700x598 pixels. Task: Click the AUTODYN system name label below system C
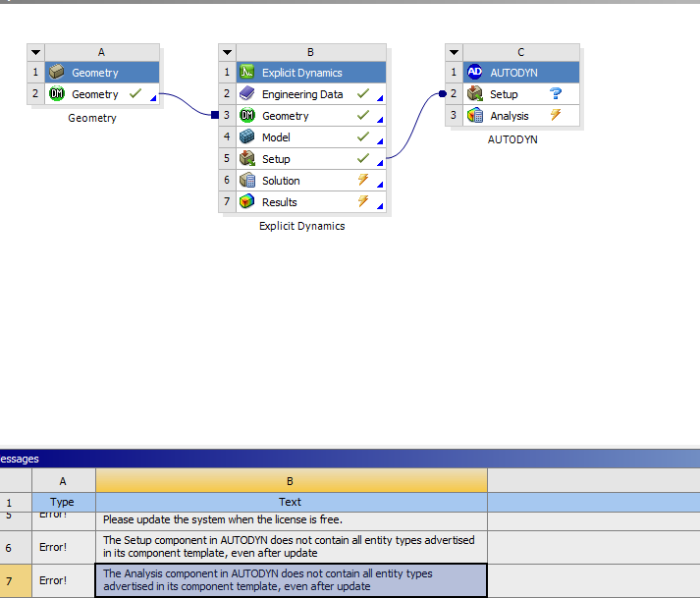pos(512,139)
